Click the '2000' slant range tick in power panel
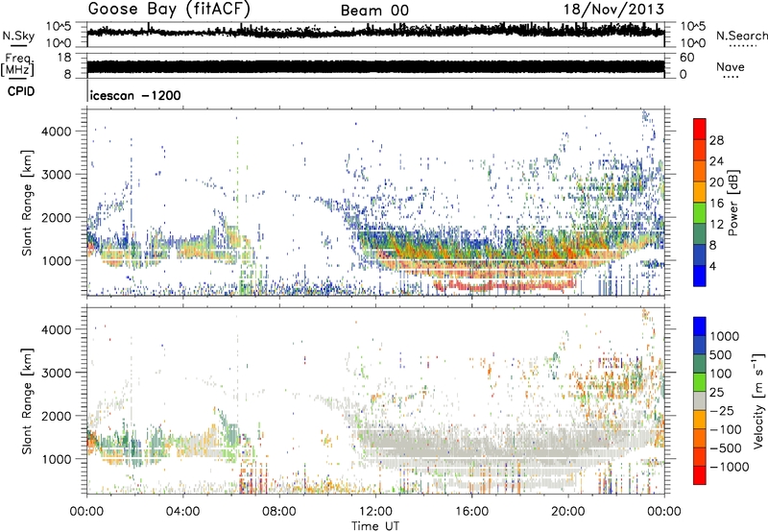This screenshot has height=532, width=768. tap(56, 217)
